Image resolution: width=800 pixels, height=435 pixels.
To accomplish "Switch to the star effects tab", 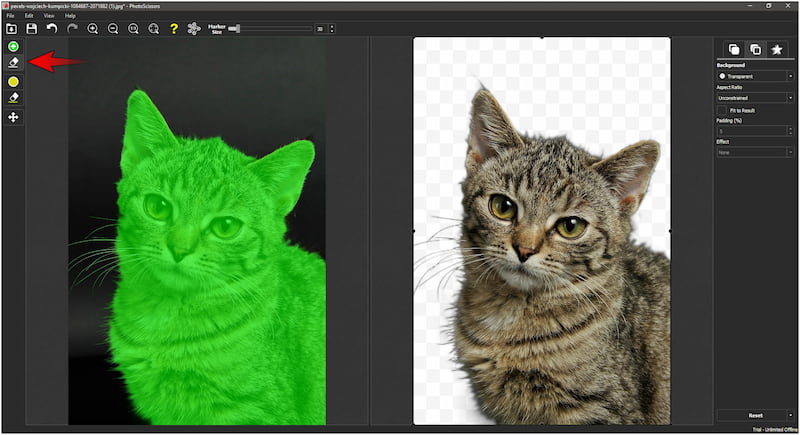I will 777,49.
